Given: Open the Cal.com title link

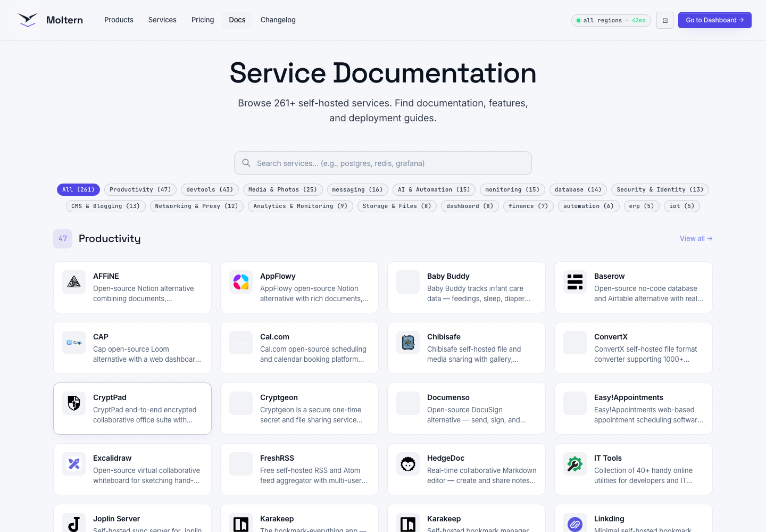Looking at the screenshot, I should [x=274, y=337].
